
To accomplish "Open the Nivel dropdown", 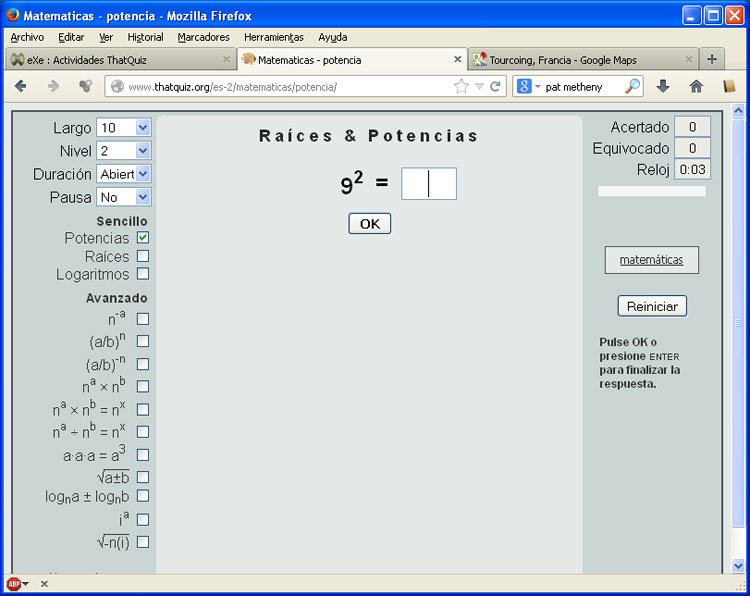I will click(x=124, y=151).
